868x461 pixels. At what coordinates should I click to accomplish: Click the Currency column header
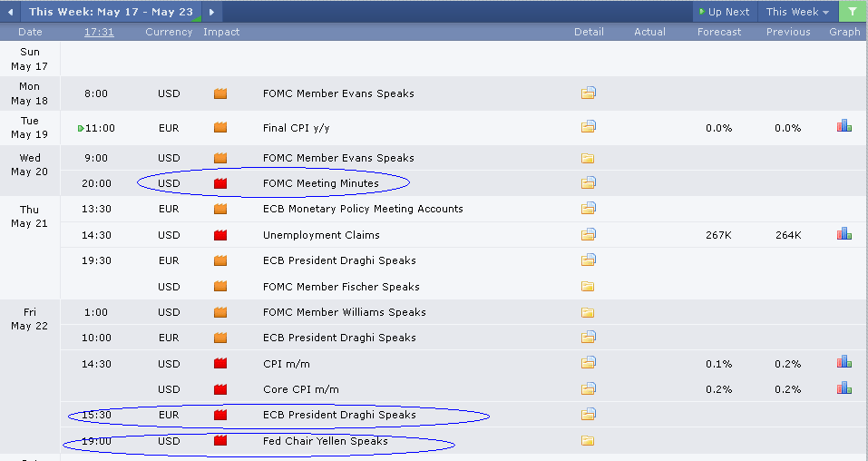click(169, 32)
